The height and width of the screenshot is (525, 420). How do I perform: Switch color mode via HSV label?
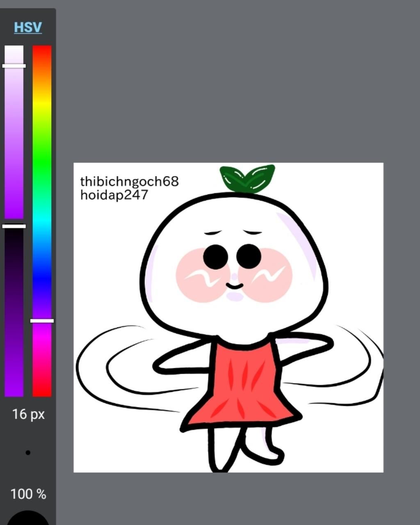(28, 27)
